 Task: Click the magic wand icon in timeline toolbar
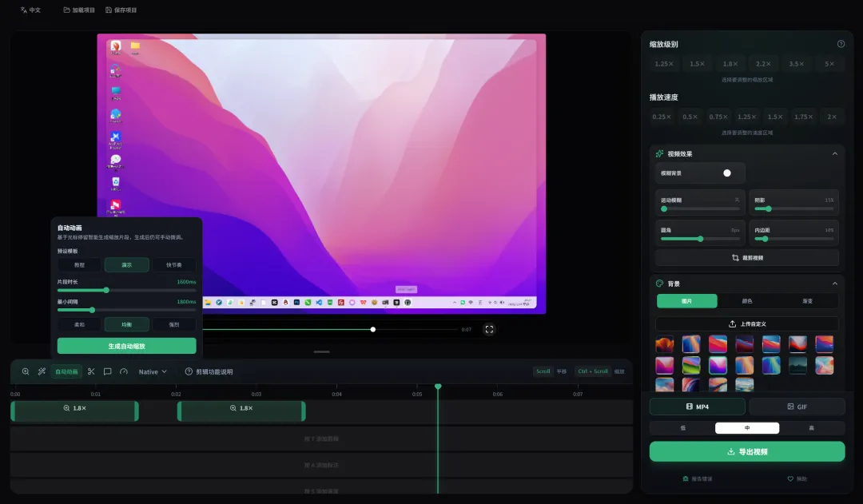tap(42, 372)
